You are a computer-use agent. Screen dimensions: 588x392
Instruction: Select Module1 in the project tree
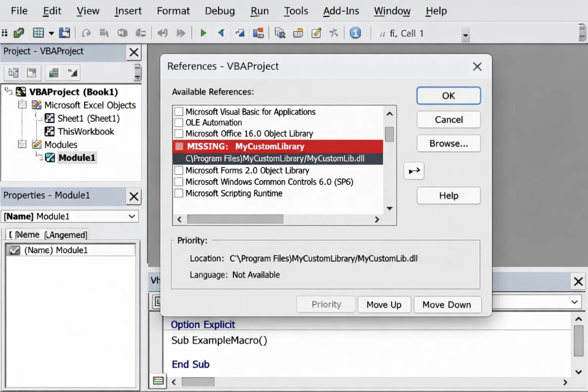pyautogui.click(x=77, y=157)
